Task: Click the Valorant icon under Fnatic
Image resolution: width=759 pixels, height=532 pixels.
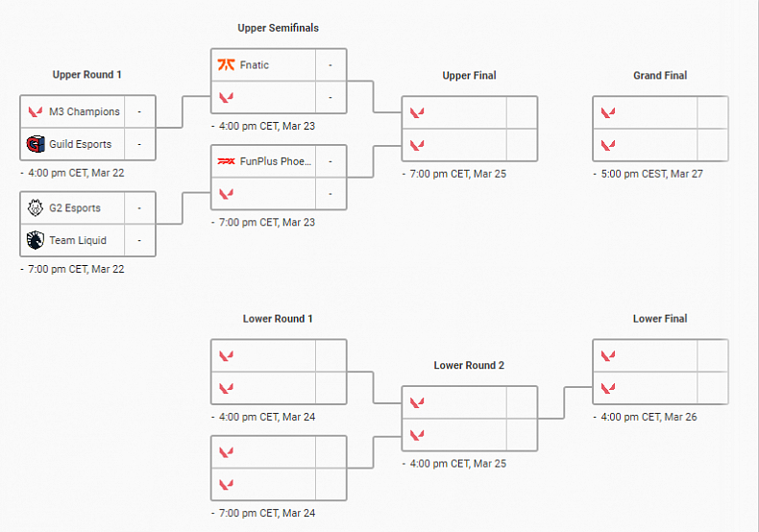Action: click(x=227, y=97)
